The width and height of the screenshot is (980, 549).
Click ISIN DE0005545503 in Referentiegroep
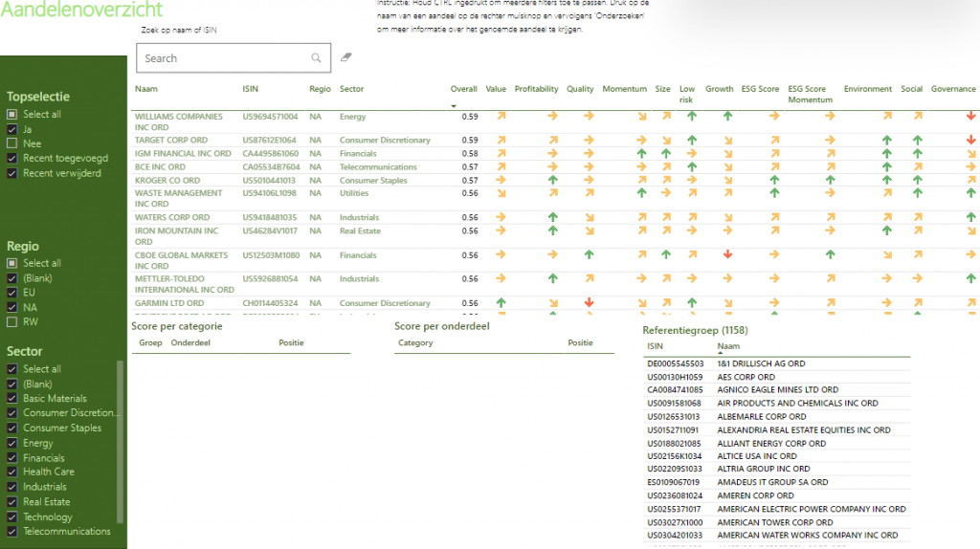(675, 363)
